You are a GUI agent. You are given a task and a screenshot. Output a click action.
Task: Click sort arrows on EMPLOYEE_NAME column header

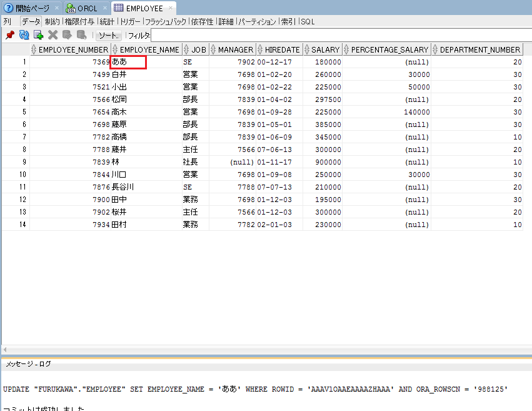115,49
